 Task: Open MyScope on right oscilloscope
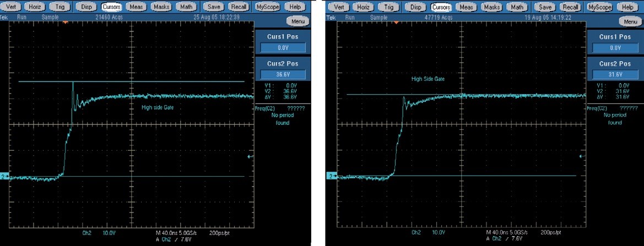coord(600,7)
